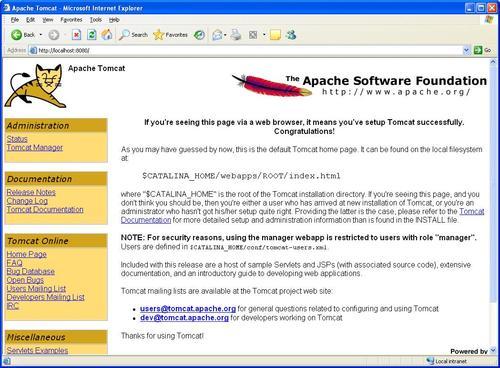
Task: Open the Edit menu
Action: pos(30,20)
